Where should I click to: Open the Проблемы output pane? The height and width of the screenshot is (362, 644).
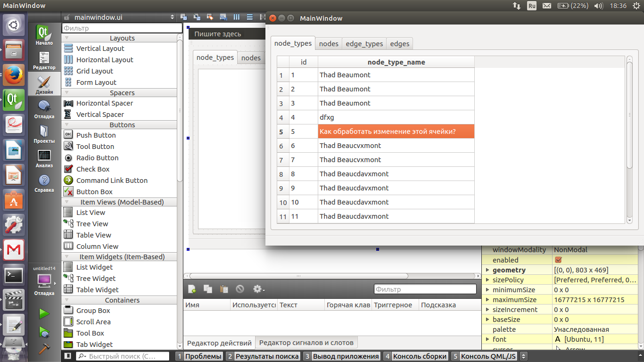(199, 356)
